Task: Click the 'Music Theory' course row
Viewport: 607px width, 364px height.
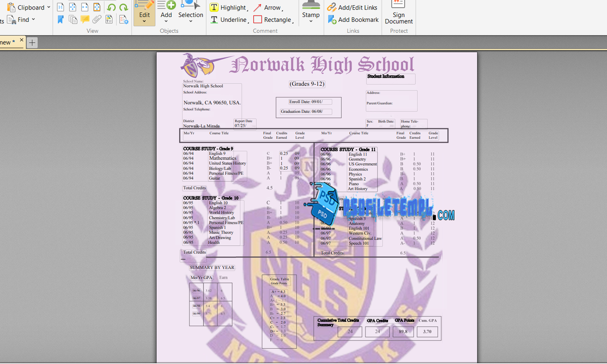Action: coord(221,233)
